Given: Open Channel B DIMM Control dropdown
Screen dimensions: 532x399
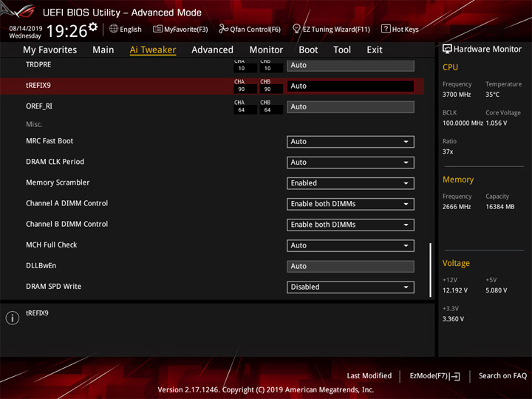Looking at the screenshot, I should 350,225.
